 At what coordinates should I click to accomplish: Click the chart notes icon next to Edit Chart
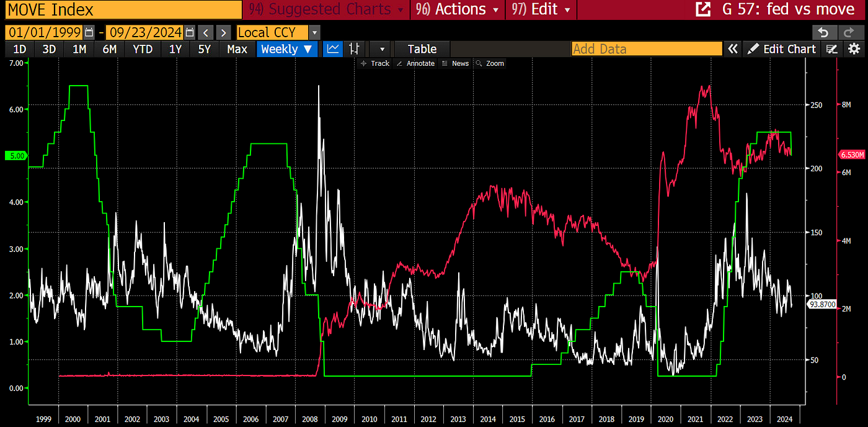pos(831,49)
